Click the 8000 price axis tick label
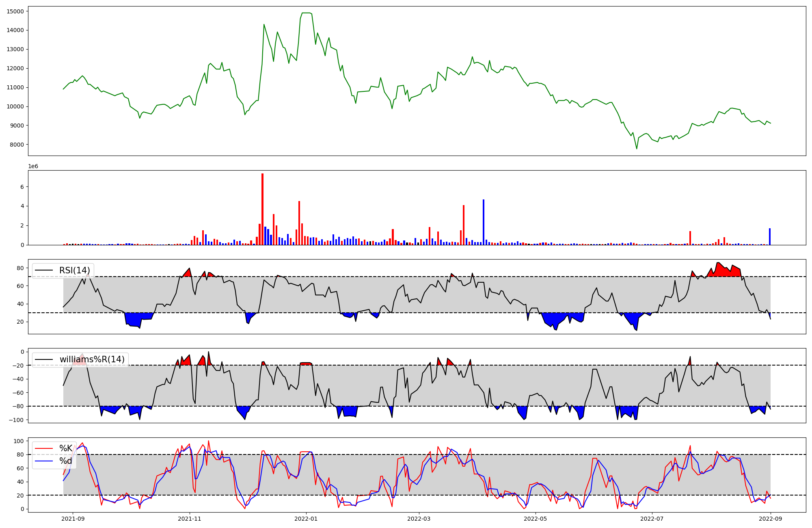This screenshot has height=528, width=812. tap(17, 145)
